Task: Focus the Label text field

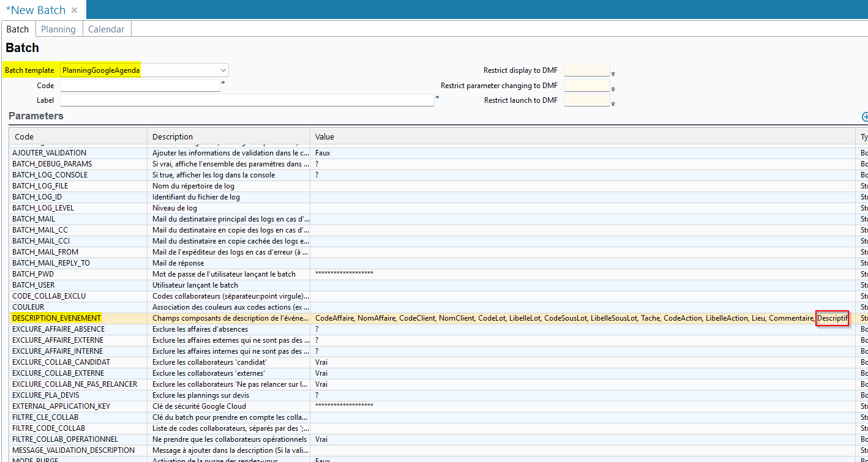Action: 247,100
